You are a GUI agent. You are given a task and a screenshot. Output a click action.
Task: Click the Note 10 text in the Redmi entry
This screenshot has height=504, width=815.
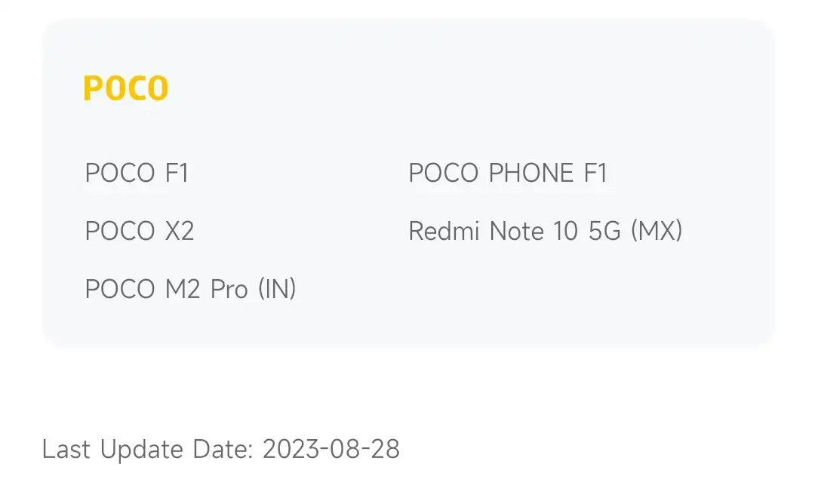tap(534, 231)
